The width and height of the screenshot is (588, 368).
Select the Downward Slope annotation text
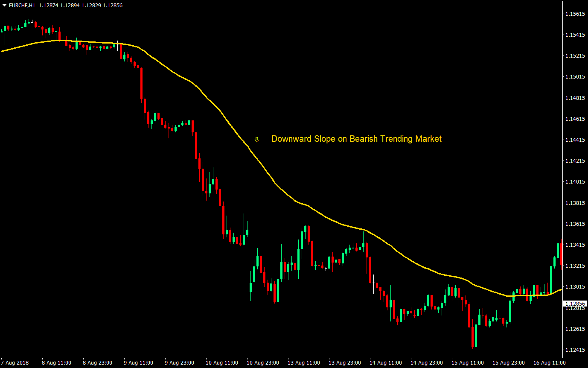coord(357,139)
